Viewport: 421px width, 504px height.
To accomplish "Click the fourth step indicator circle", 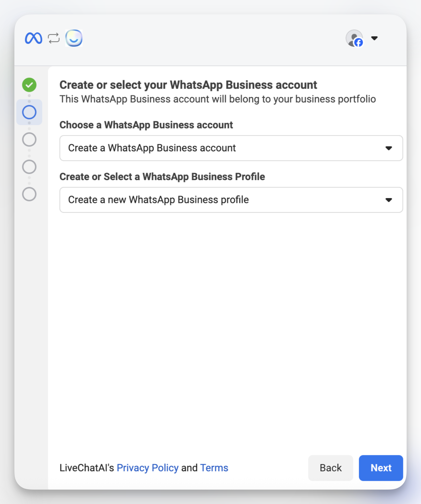I will [x=30, y=167].
